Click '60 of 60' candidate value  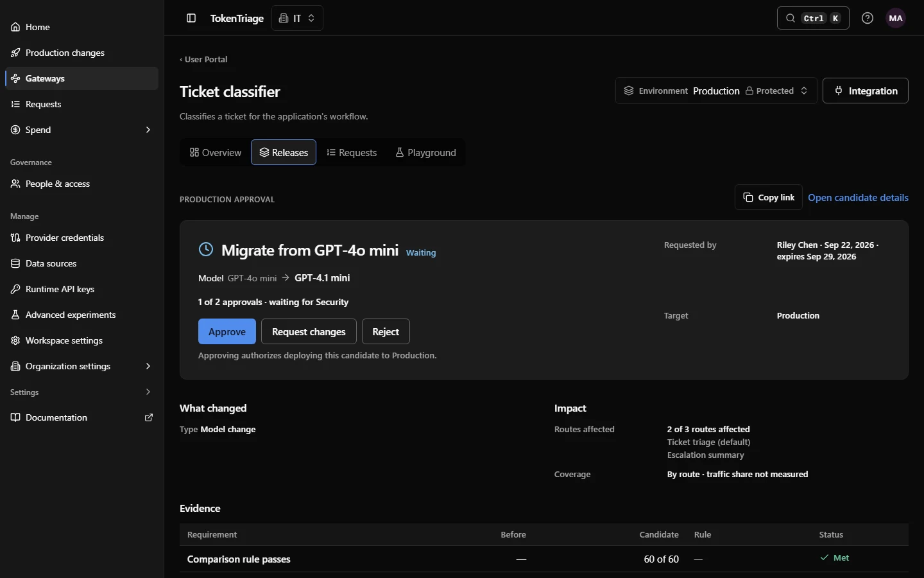point(662,559)
